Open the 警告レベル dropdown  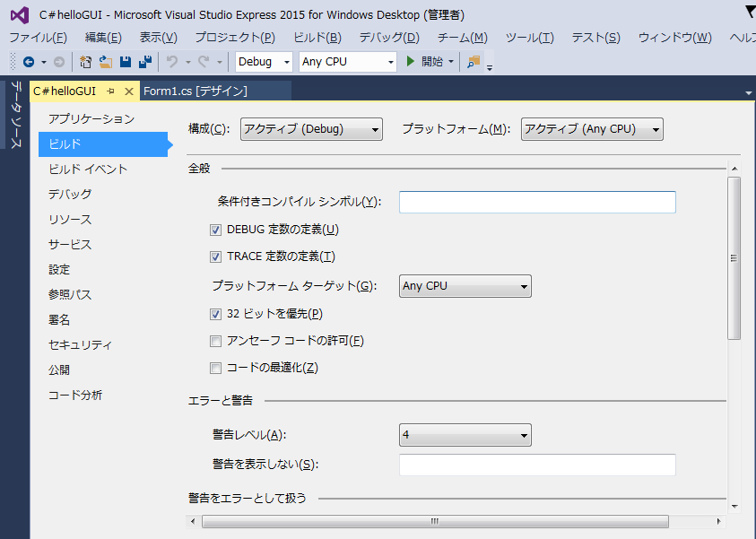coord(465,435)
